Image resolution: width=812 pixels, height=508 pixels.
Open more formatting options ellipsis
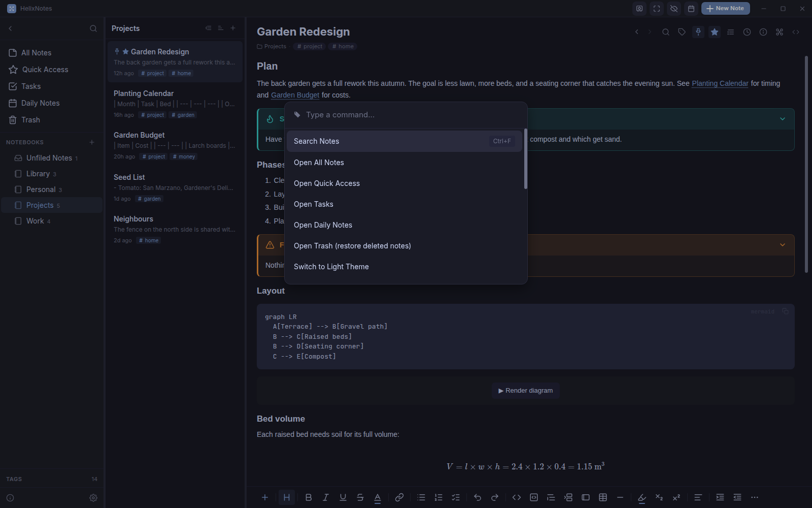coord(755,497)
